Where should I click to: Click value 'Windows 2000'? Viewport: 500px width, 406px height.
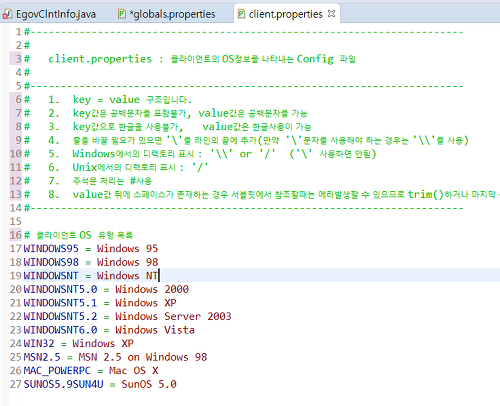coord(152,289)
